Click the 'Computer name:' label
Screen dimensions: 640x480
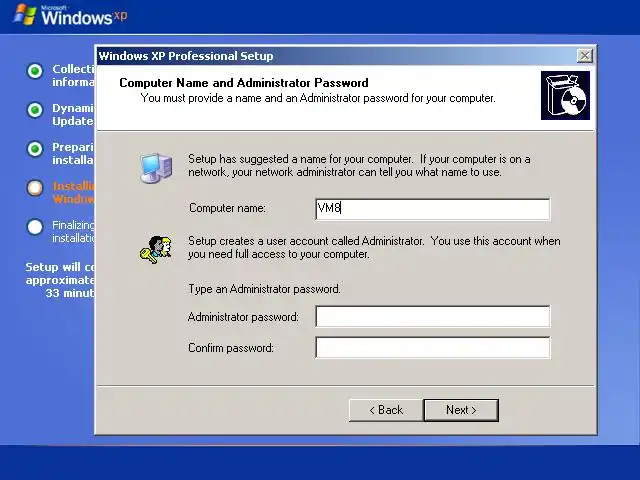click(227, 208)
